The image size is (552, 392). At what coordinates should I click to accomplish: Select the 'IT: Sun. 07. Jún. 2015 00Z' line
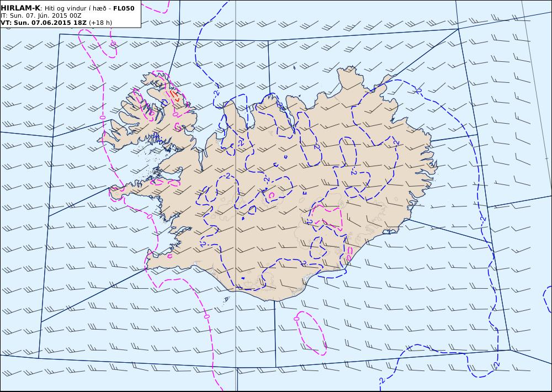[x=41, y=16]
